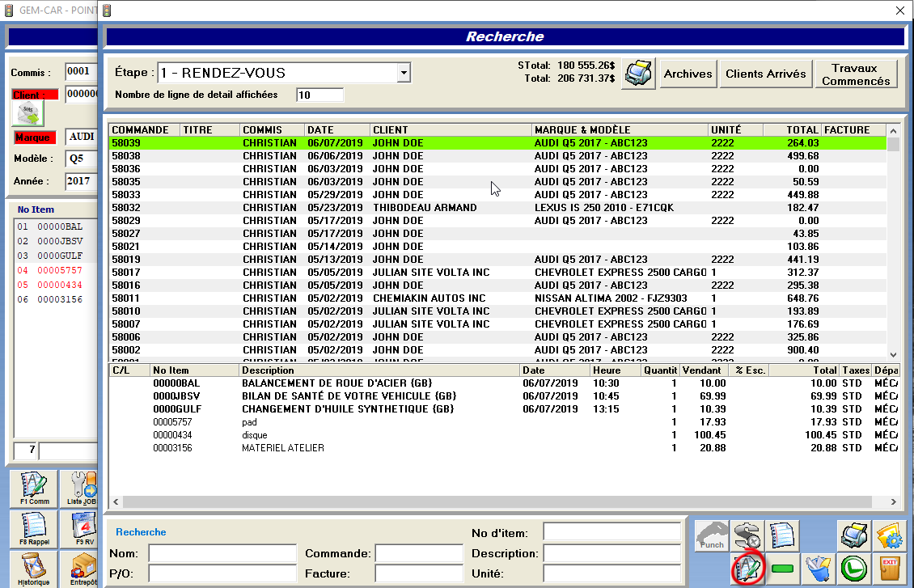Click the printer icon in the bottom-right button group
This screenshot has height=588, width=914.
pyautogui.click(x=854, y=535)
